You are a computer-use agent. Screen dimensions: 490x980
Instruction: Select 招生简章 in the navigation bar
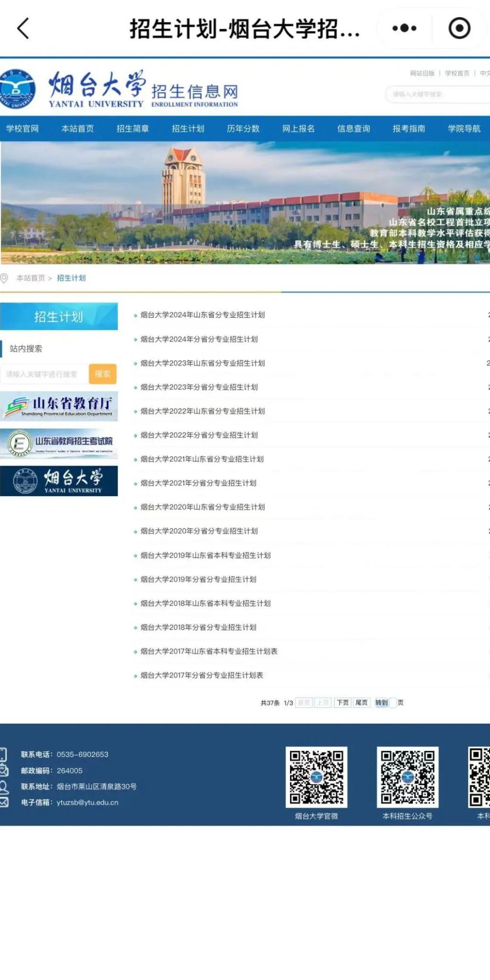click(x=133, y=129)
